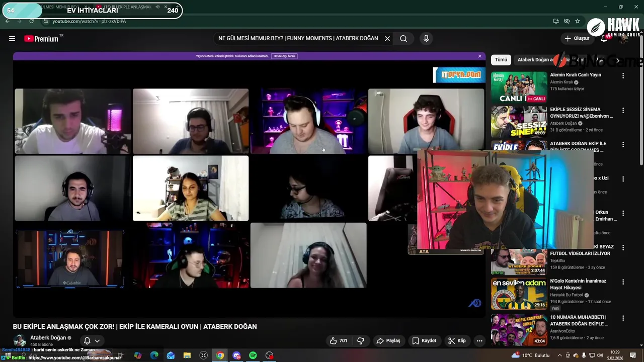Click the Oluştur create button
Image resolution: width=644 pixels, height=362 pixels.
[577, 39]
